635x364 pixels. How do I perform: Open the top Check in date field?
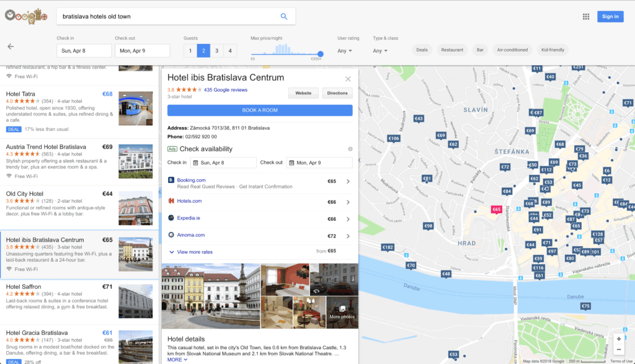(84, 51)
